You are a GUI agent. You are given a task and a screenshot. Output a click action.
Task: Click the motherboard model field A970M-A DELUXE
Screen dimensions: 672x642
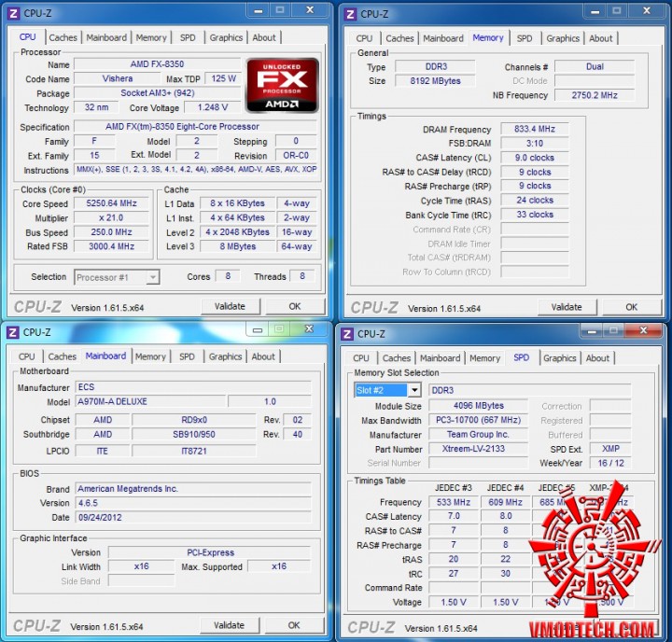[x=150, y=401]
